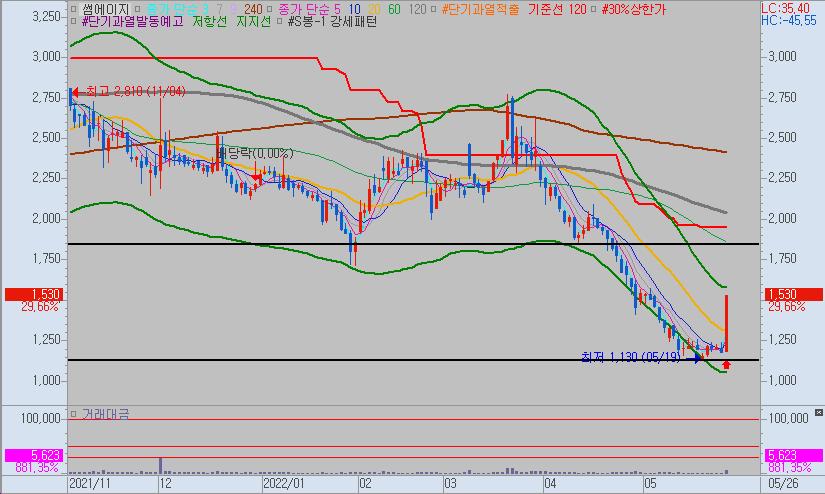The height and width of the screenshot is (494, 825).
Task: Click left-axis 29.66% change label
Action: [40, 306]
